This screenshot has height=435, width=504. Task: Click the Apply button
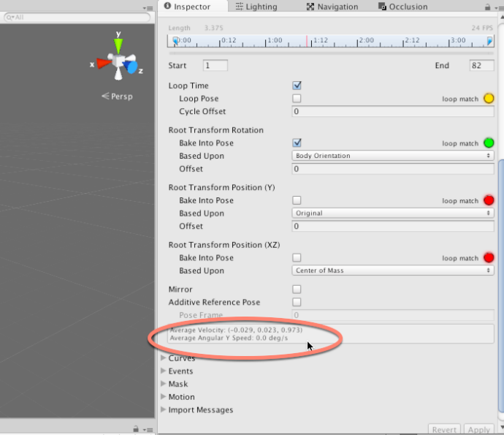click(x=479, y=430)
